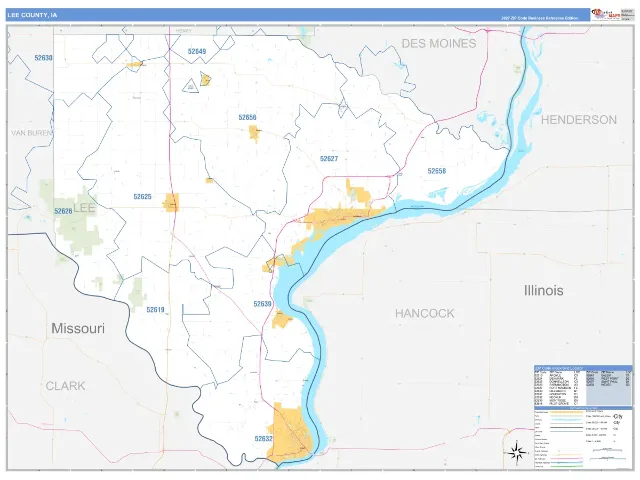640x480 pixels.
Task: Click the CLARK county label
Action: 65,386
